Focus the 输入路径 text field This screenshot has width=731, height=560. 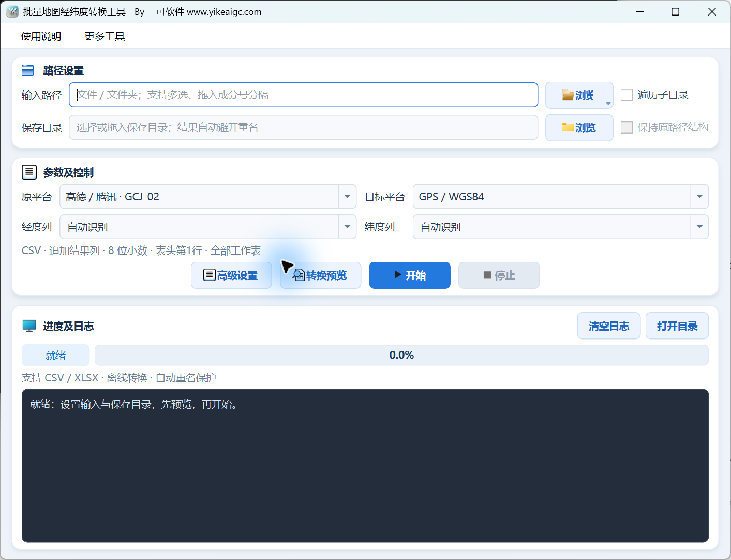pos(303,95)
